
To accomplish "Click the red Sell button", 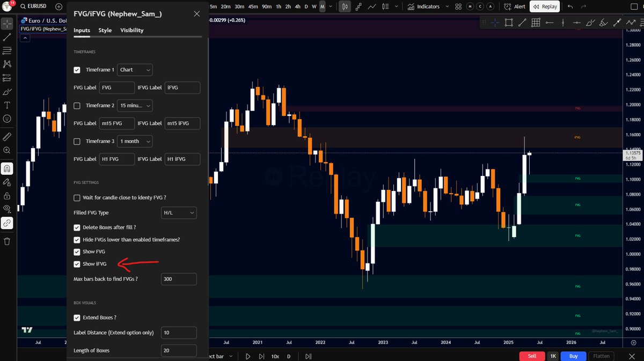I will point(532,356).
